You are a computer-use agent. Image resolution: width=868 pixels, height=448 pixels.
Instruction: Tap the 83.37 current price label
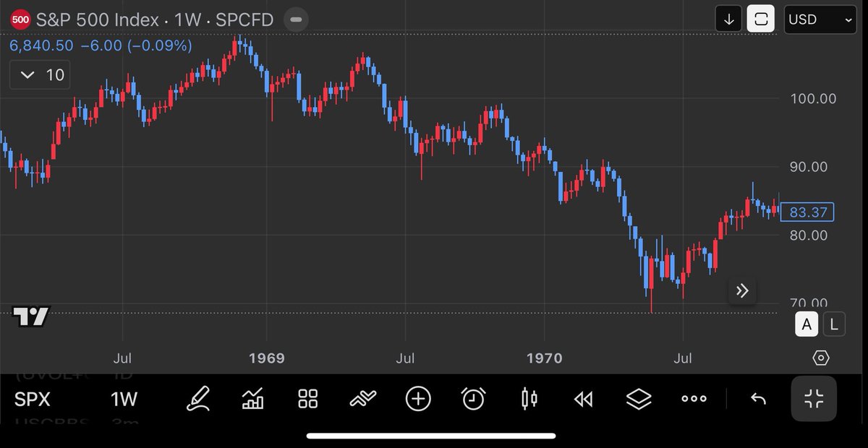(x=808, y=212)
